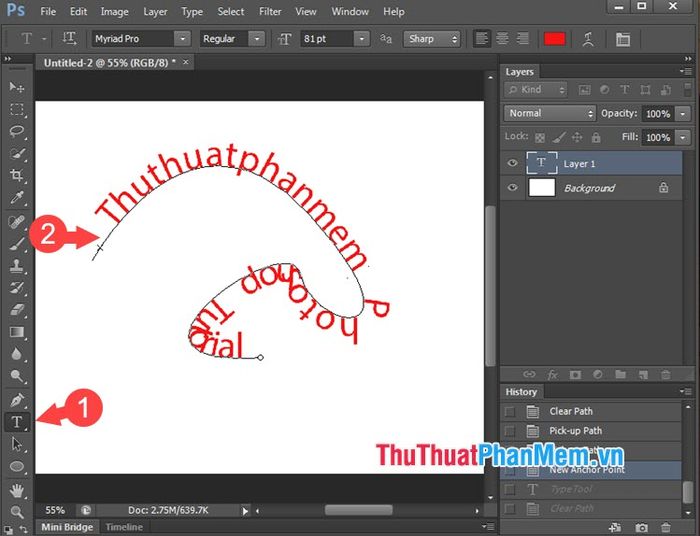Toggle the lock all option

tap(596, 137)
